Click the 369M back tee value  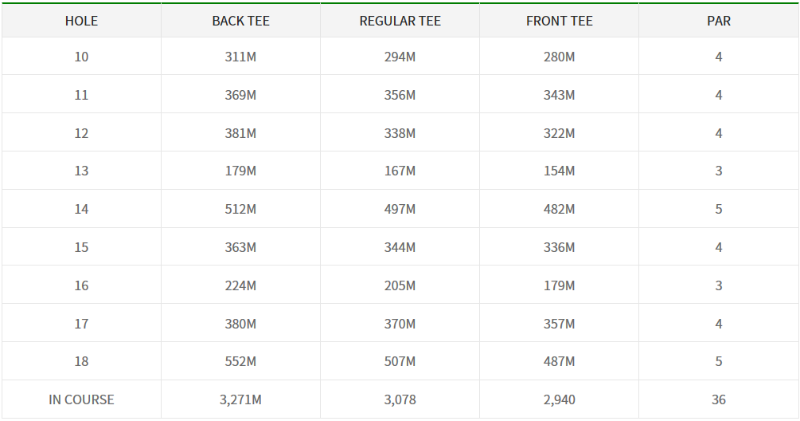[x=240, y=95]
